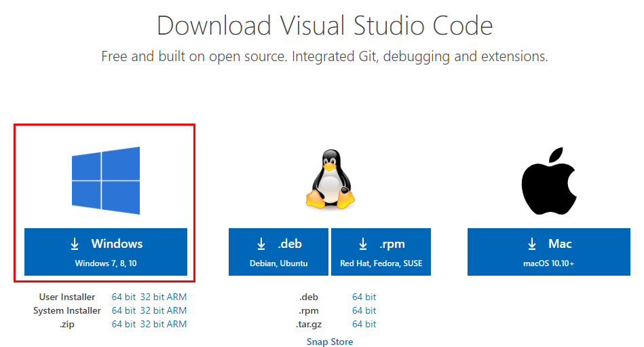The width and height of the screenshot is (644, 347).
Task: Download the ARM Windows .zip archive
Action: (x=176, y=324)
